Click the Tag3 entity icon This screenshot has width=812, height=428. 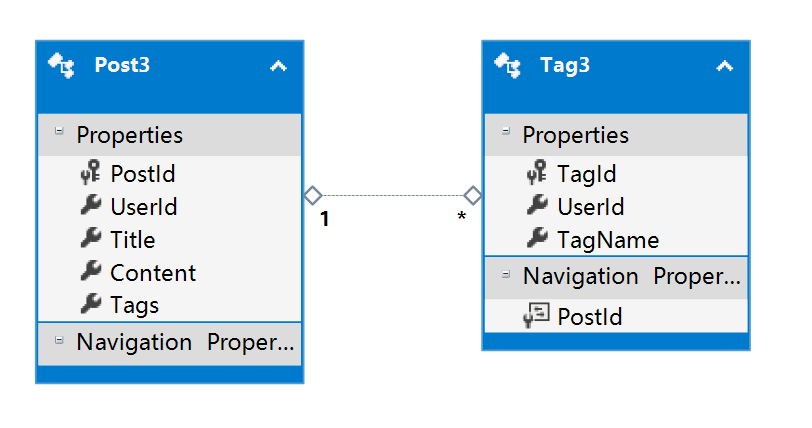tap(508, 66)
